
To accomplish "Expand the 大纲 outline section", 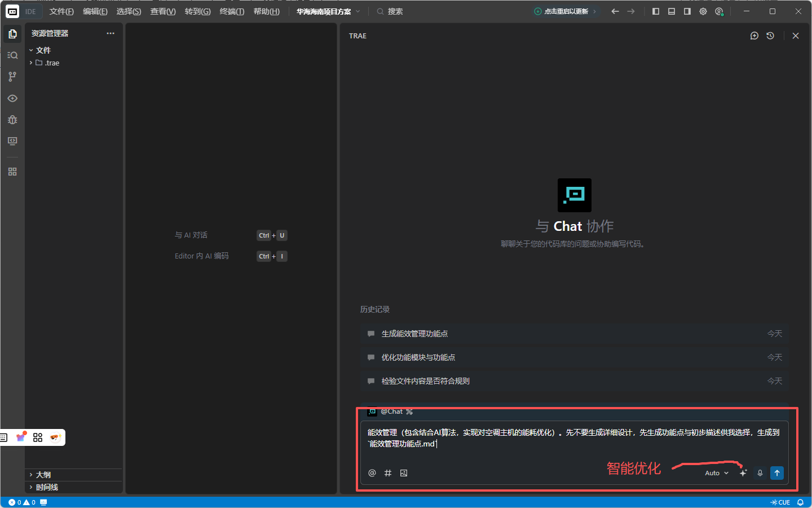I will pyautogui.click(x=43, y=475).
